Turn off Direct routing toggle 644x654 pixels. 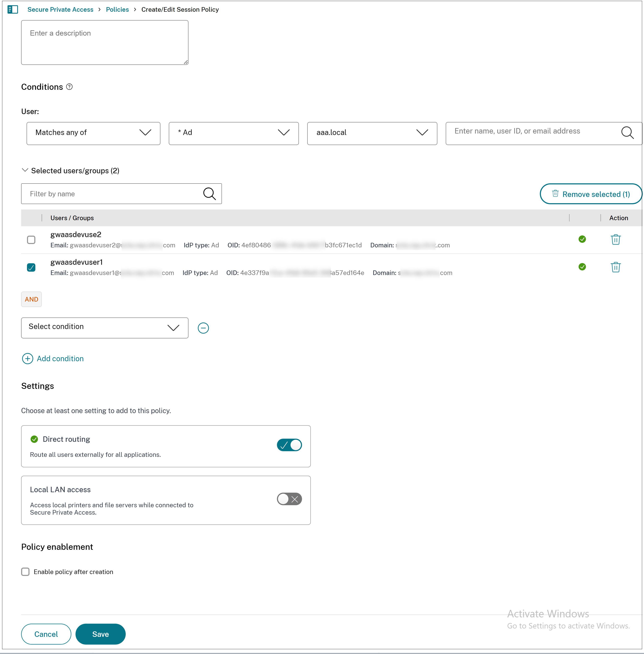click(x=289, y=445)
